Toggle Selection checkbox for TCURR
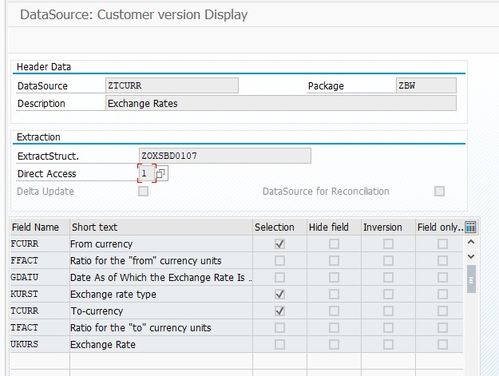Screen dimensions: 499x376 point(280,311)
